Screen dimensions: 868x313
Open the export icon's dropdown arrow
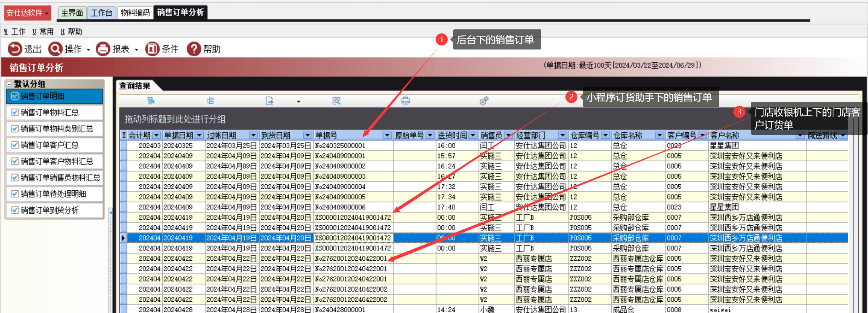(299, 102)
